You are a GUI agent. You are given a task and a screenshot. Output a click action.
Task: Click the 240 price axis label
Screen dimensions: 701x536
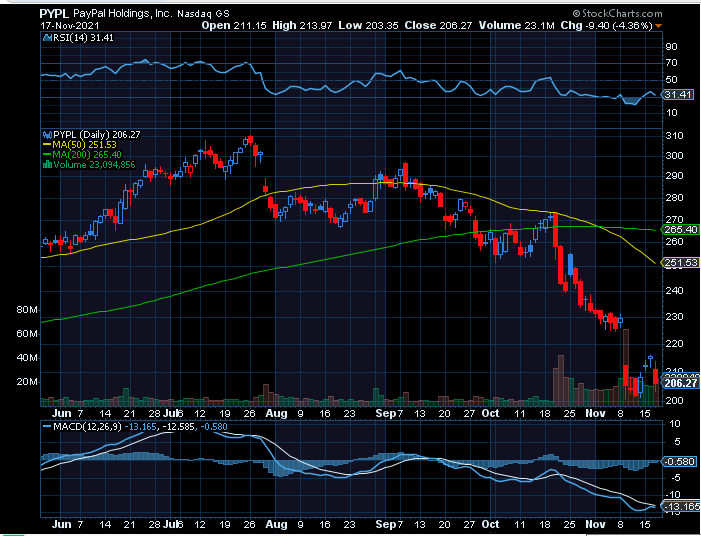(675, 291)
